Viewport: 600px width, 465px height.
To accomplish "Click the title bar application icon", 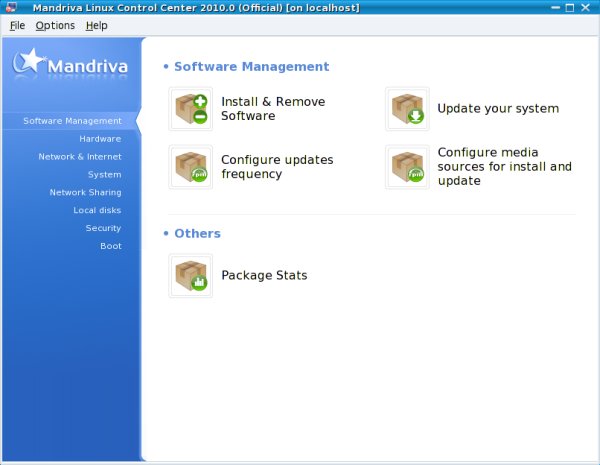I will 11,7.
